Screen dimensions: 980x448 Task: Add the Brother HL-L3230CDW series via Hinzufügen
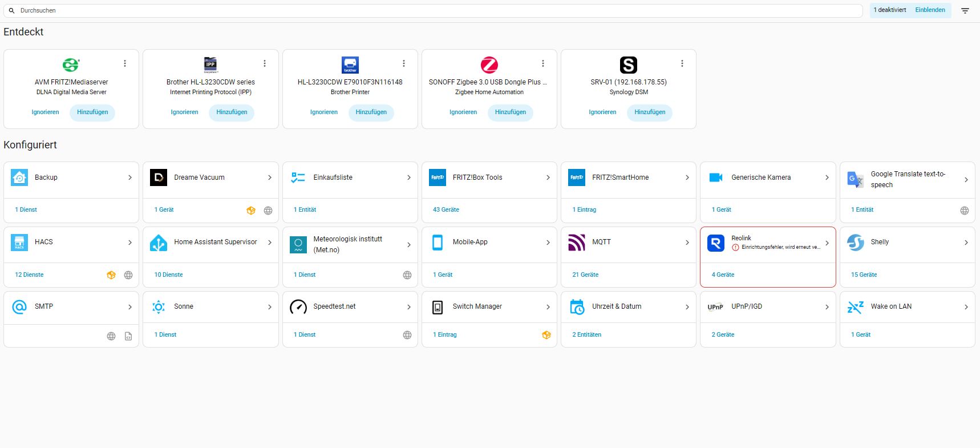232,112
